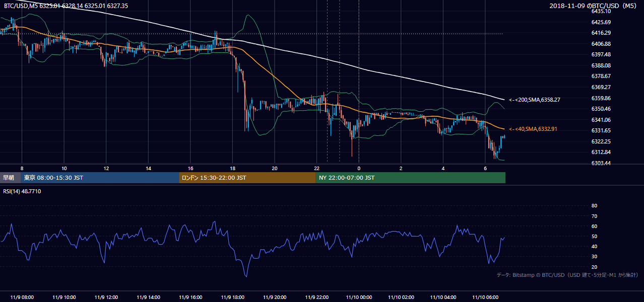The image size is (644, 302).
Task: Click price axis value 6350.46
Action: [601, 109]
